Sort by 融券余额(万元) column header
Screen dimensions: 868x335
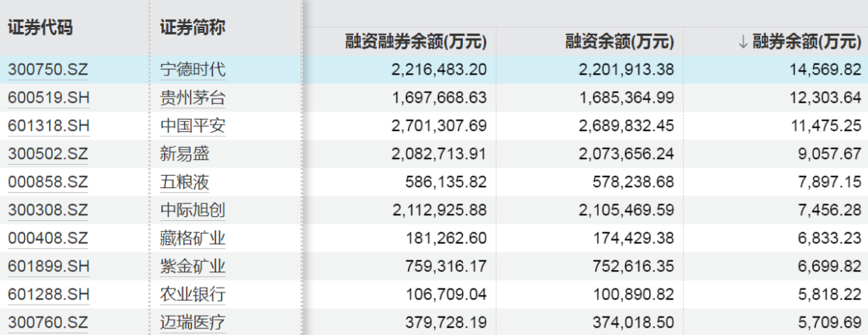click(x=807, y=42)
